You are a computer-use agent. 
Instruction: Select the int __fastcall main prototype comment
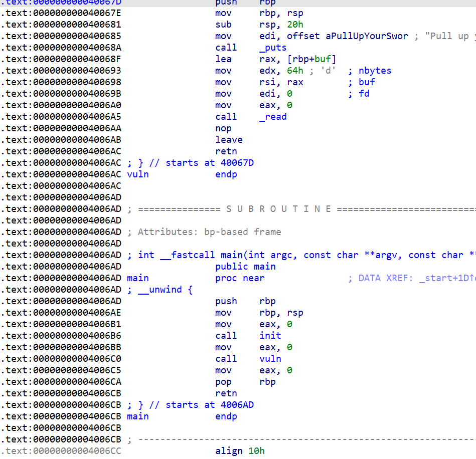(x=301, y=255)
